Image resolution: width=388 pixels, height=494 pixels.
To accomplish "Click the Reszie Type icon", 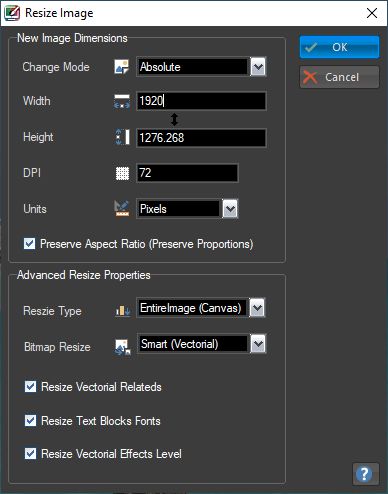I will point(122,311).
